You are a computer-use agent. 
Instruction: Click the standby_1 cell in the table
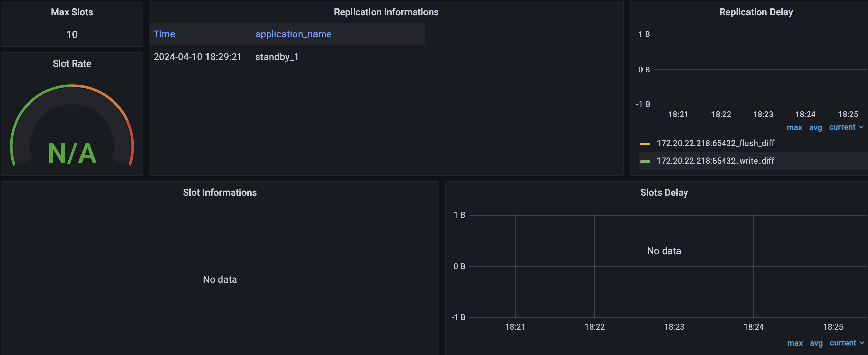(x=277, y=57)
